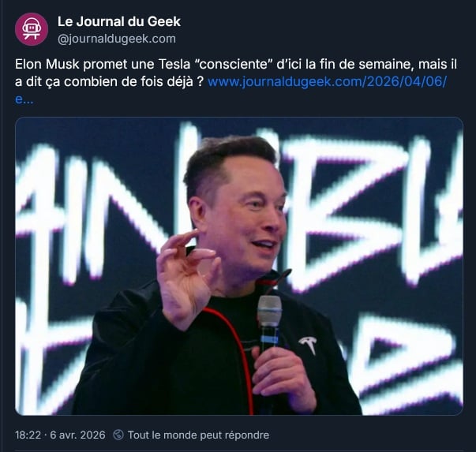This screenshot has height=452, width=476.
Task: Click the rounded top-right corner of the image
Action: [x=458, y=122]
